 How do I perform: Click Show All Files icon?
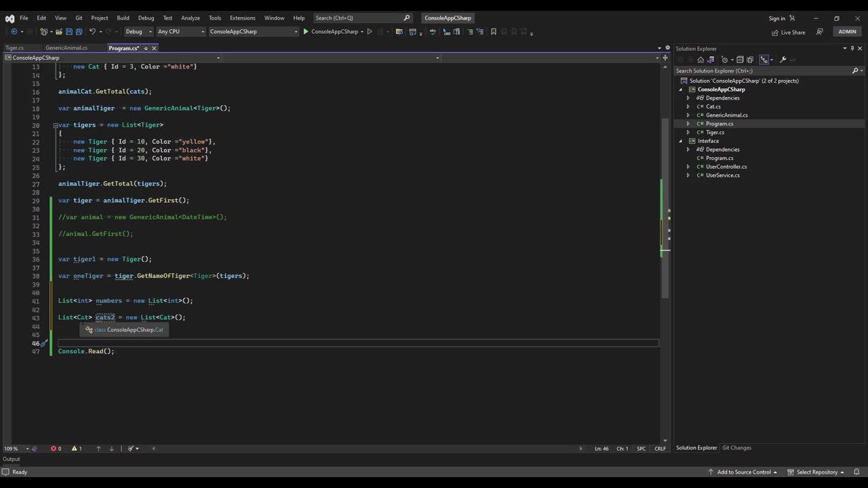750,60
